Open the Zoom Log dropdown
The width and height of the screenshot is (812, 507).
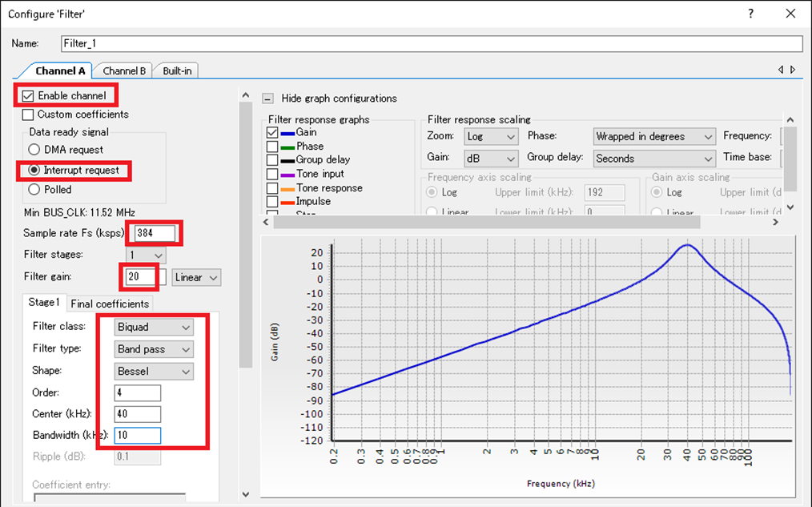(x=491, y=137)
